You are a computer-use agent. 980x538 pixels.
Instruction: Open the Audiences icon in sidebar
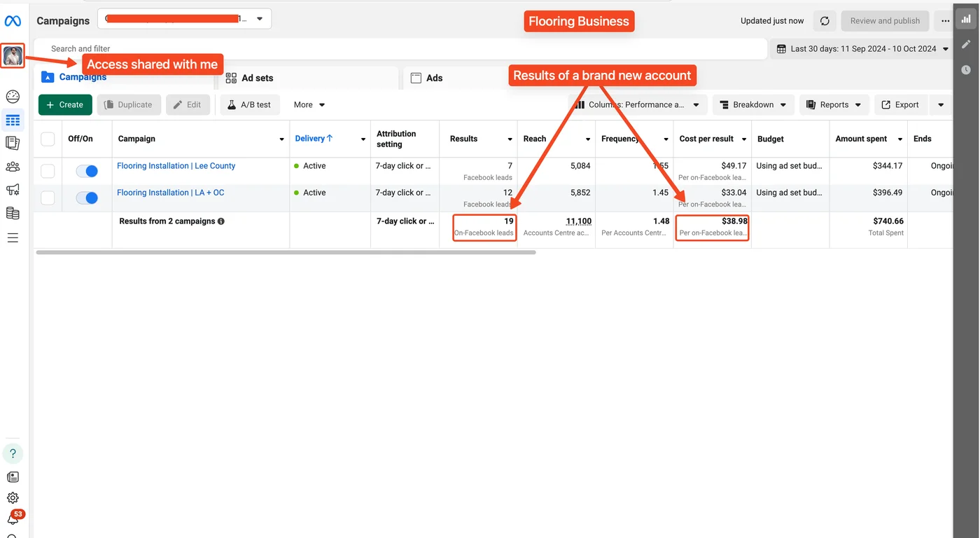click(13, 167)
